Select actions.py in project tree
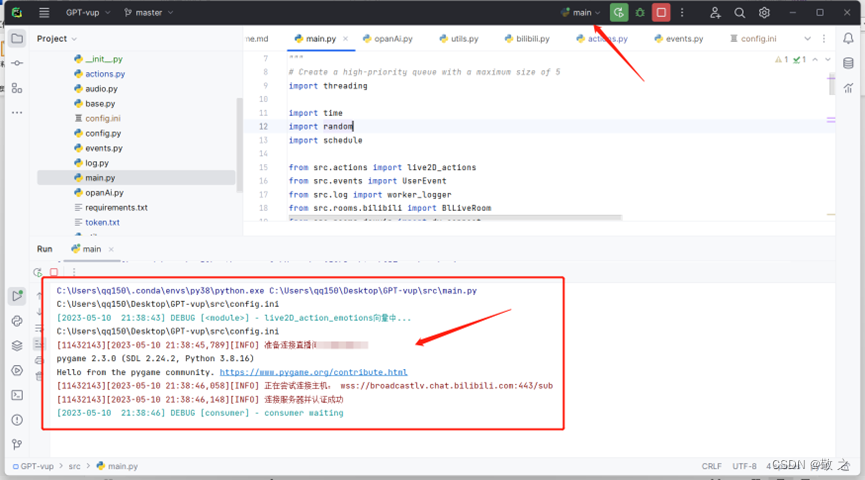 coord(99,73)
